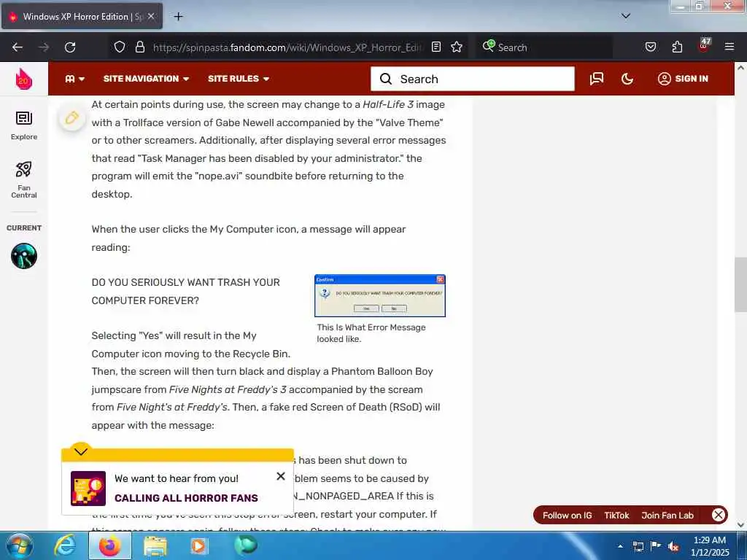747x560 pixels.
Task: Open the extensions puzzle icon
Action: point(677,47)
